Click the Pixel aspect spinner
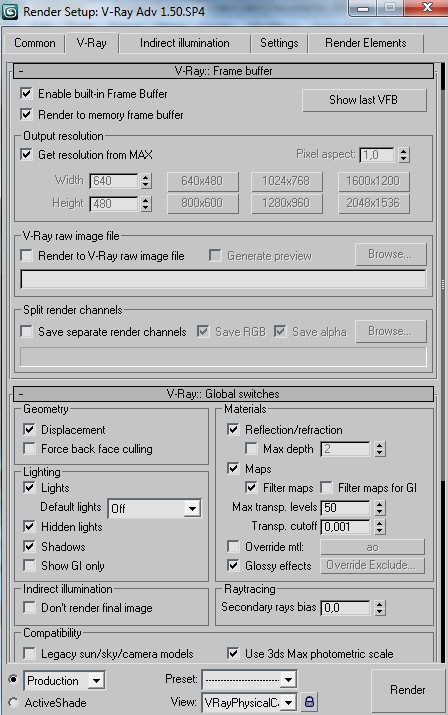The height and width of the screenshot is (715, 448). click(x=404, y=155)
